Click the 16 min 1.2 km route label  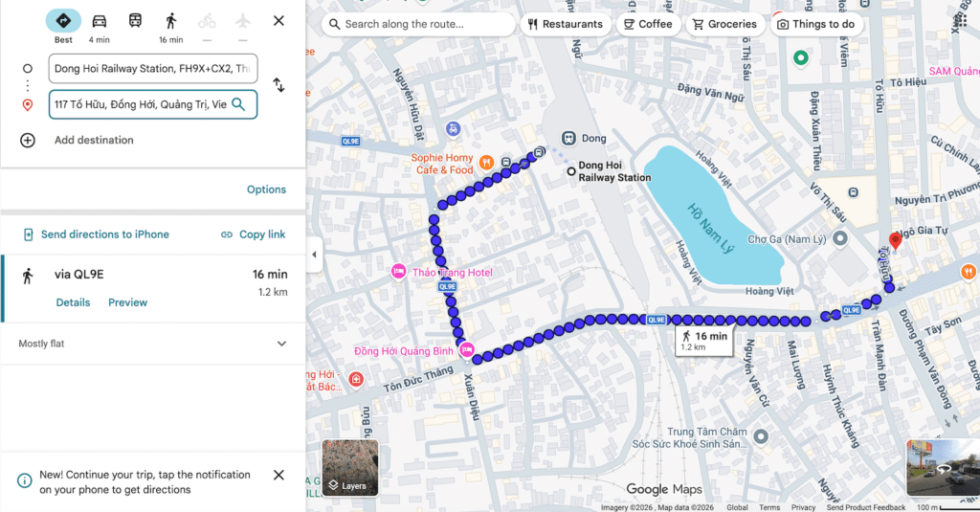point(704,340)
